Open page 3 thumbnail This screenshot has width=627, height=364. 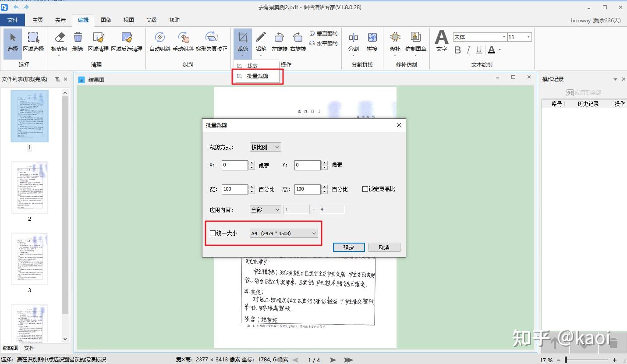point(29,259)
